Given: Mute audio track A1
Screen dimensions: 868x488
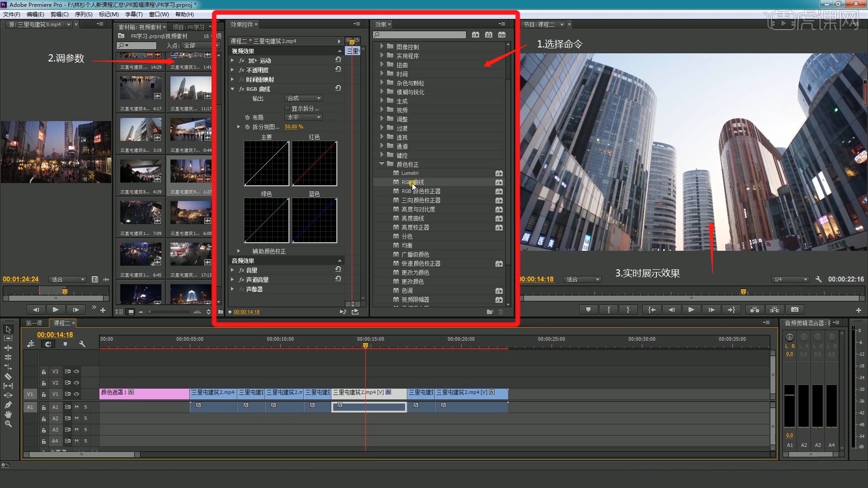Looking at the screenshot, I should pos(76,407).
